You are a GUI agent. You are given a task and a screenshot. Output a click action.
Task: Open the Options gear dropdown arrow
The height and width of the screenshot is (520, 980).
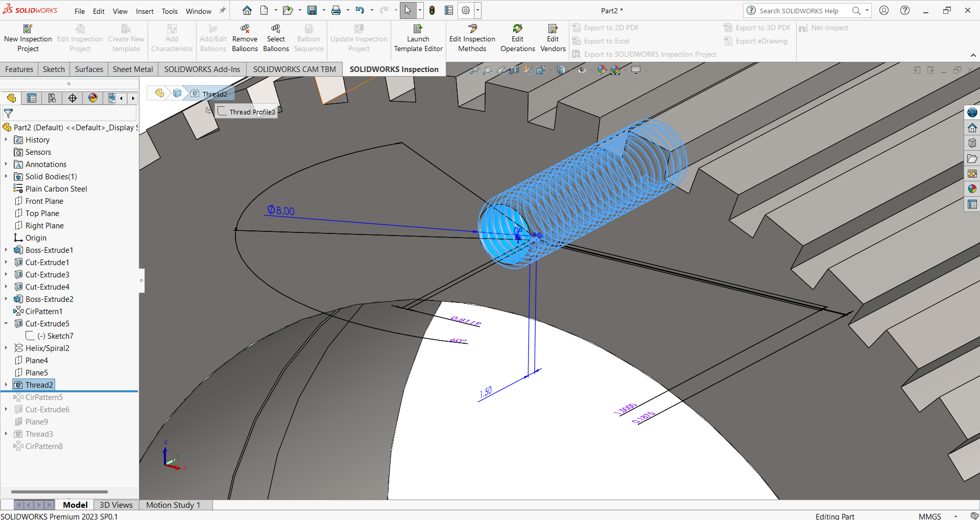478,10
